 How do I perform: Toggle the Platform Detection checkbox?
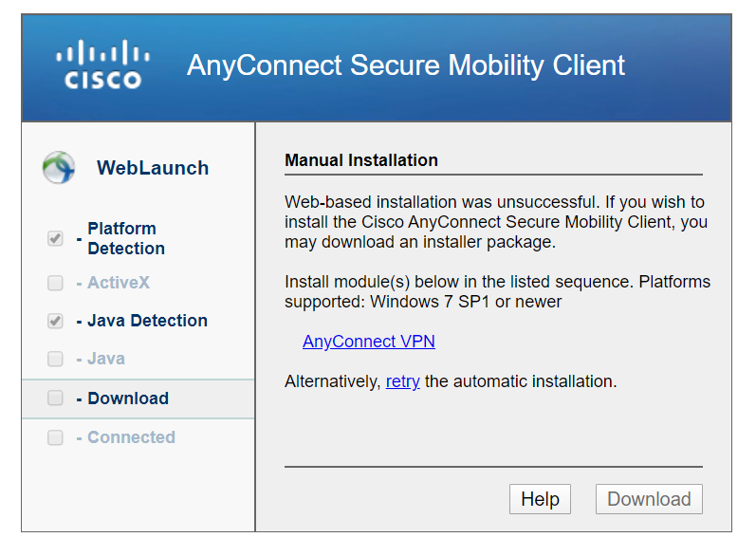coord(55,238)
